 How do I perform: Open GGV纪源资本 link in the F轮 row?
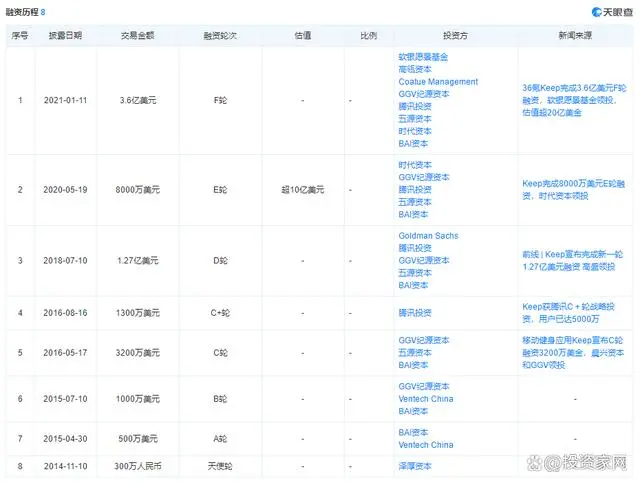tap(424, 94)
